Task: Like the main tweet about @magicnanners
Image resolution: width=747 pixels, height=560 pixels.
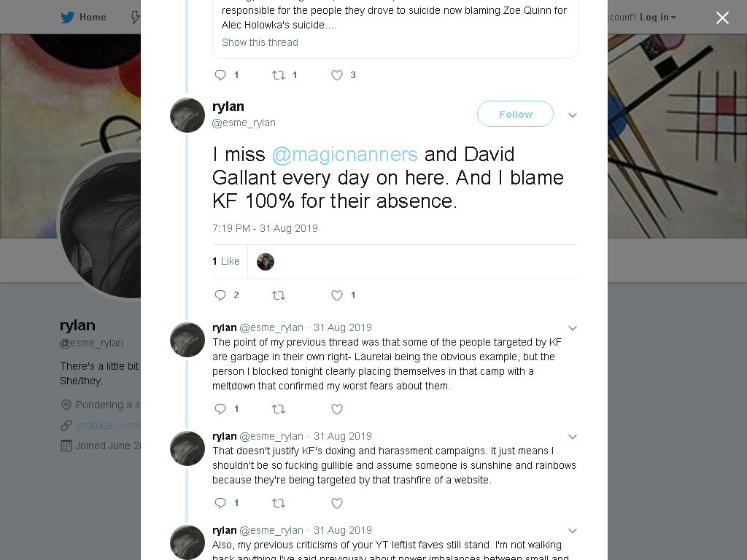Action: 337,295
